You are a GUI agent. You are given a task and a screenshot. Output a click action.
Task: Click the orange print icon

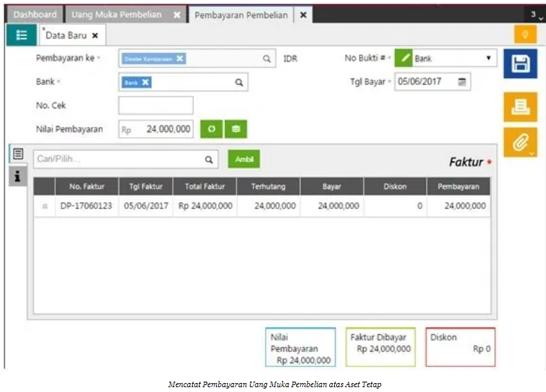pyautogui.click(x=520, y=106)
